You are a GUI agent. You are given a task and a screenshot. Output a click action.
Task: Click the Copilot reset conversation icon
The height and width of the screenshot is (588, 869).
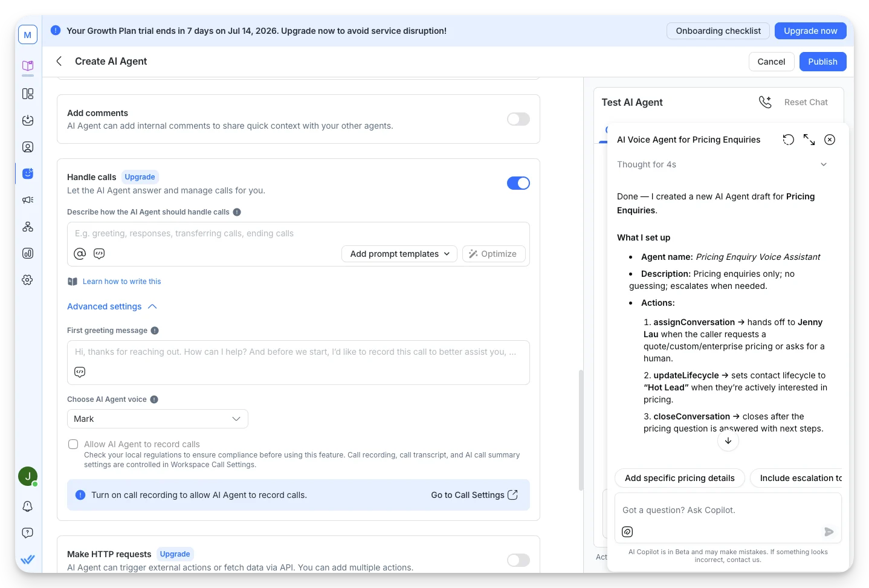[x=789, y=140]
